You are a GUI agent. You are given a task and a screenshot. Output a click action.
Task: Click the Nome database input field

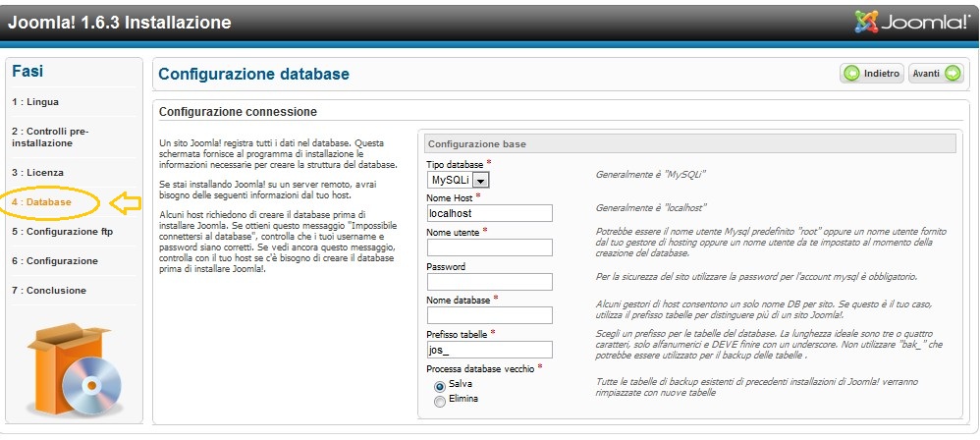[490, 315]
